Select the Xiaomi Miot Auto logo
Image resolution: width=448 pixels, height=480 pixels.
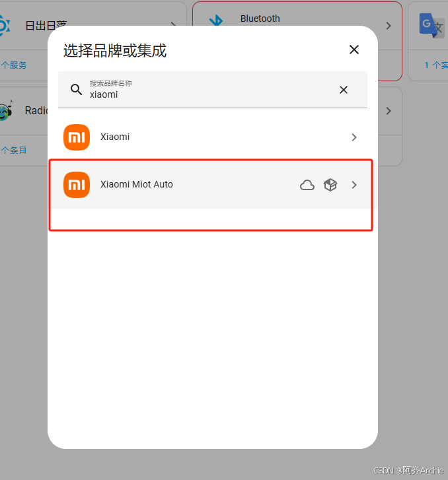pos(77,185)
